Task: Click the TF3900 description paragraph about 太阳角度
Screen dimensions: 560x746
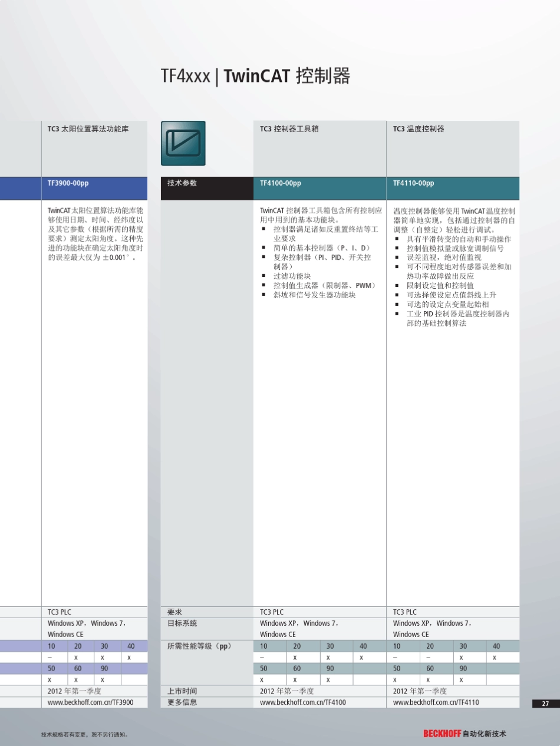Action: [x=95, y=234]
